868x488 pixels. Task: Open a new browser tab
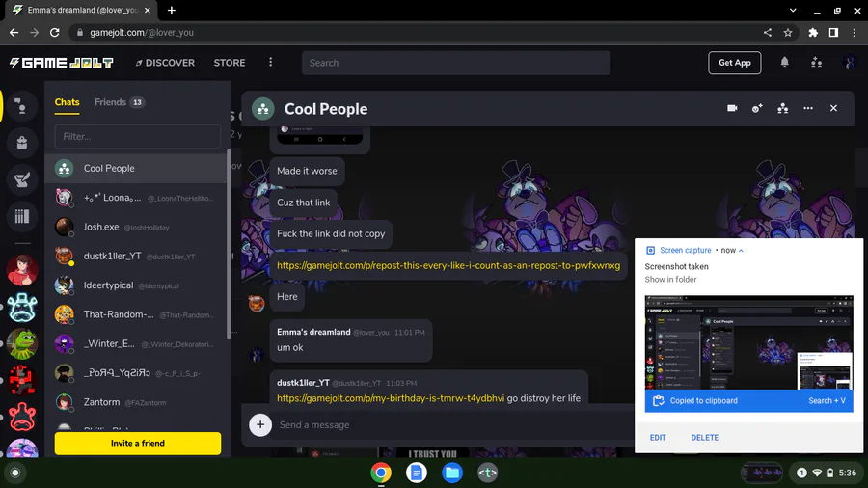172,10
